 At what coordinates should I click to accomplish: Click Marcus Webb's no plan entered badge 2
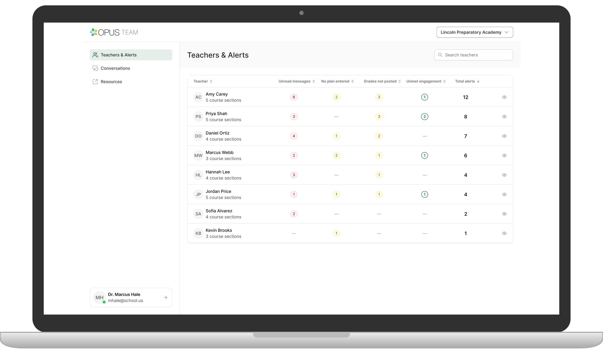point(336,155)
